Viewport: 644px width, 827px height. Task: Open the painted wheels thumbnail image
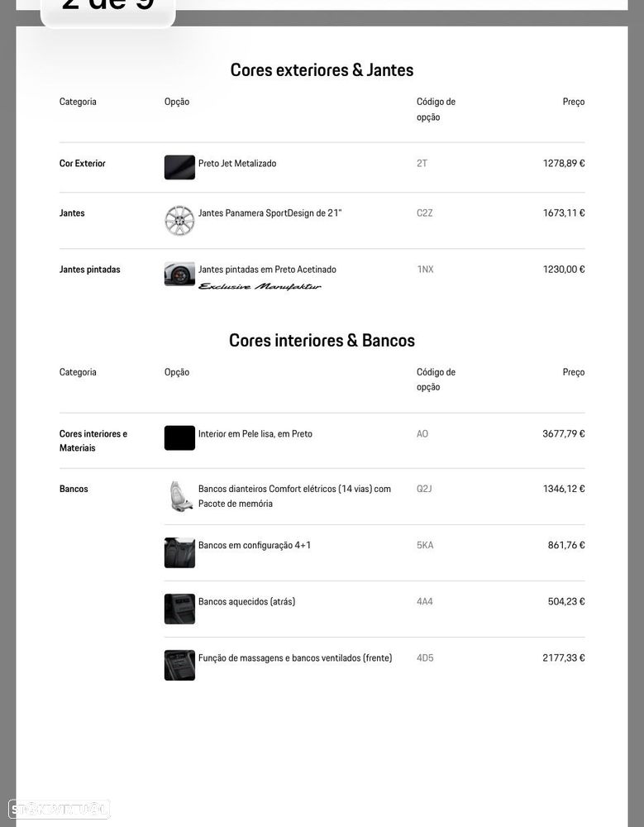179,274
